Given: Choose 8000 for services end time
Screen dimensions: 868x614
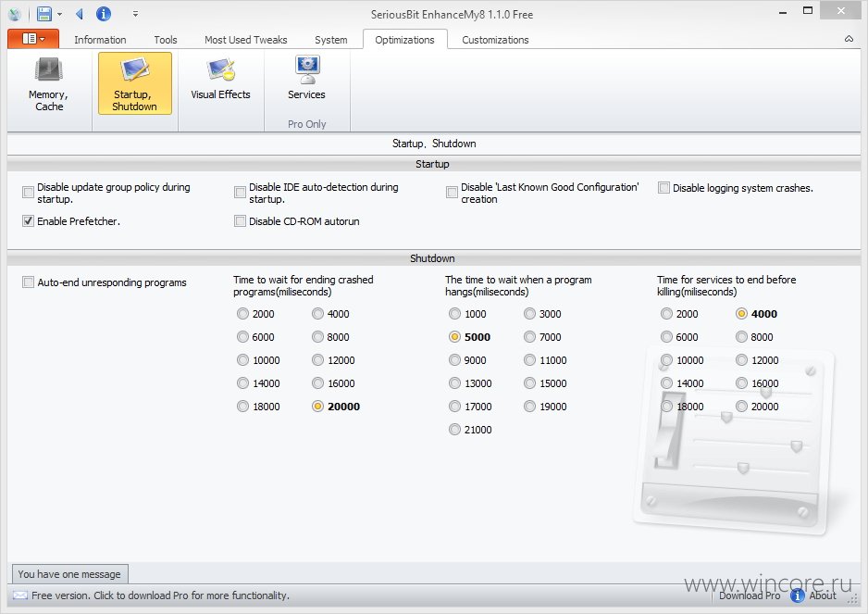Looking at the screenshot, I should coord(742,337).
